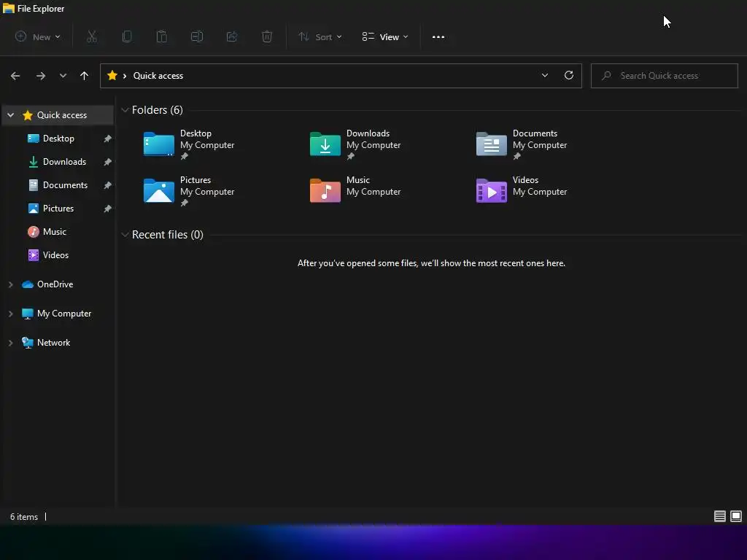Click pin icon next to sidebar Desktop
The width and height of the screenshot is (747, 560).
click(108, 139)
